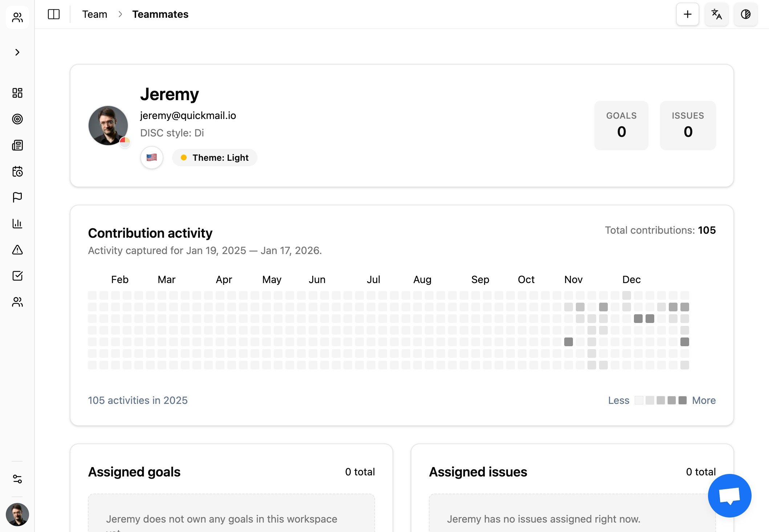Open the goals target icon in sidebar
The height and width of the screenshot is (532, 769).
[x=17, y=119]
